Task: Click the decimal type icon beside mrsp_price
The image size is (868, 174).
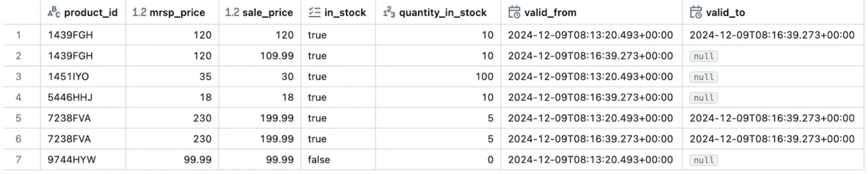Action: [139, 13]
